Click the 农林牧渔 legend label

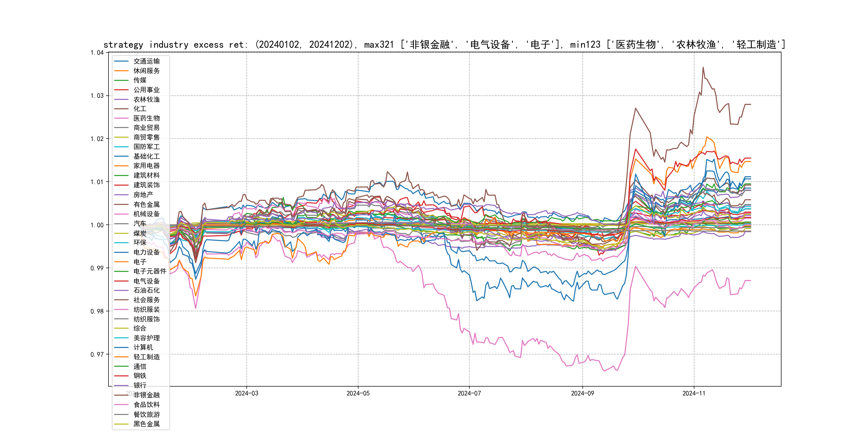coord(146,99)
